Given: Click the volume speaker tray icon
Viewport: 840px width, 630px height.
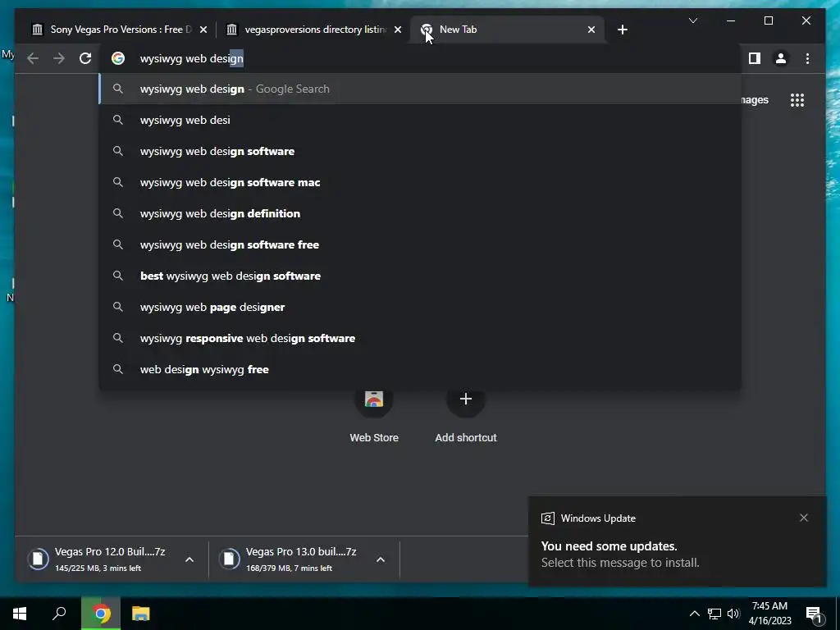Looking at the screenshot, I should pyautogui.click(x=733, y=614).
